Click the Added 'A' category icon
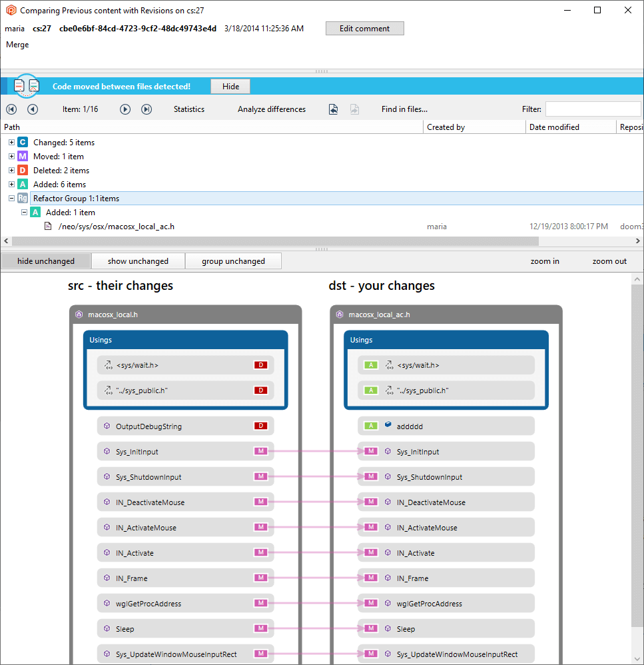 (23, 184)
